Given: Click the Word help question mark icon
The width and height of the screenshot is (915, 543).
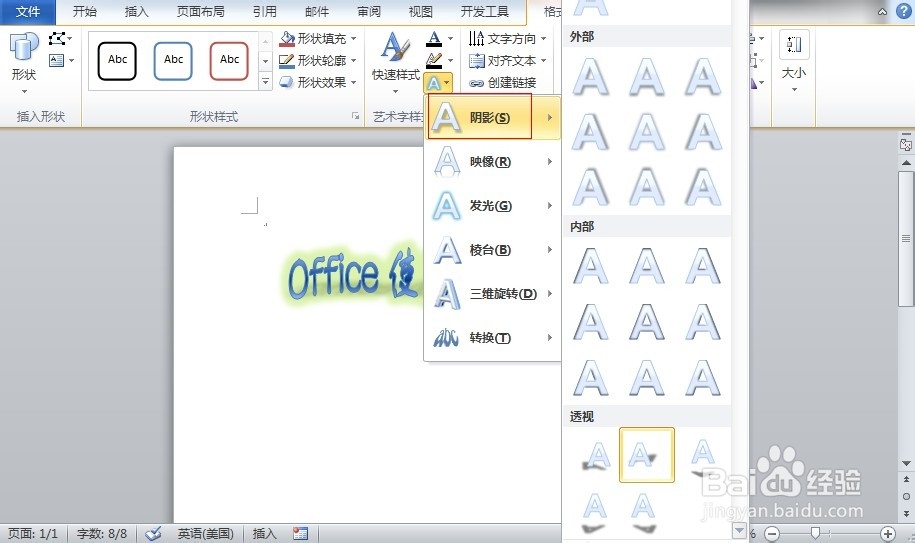Looking at the screenshot, I should [904, 12].
